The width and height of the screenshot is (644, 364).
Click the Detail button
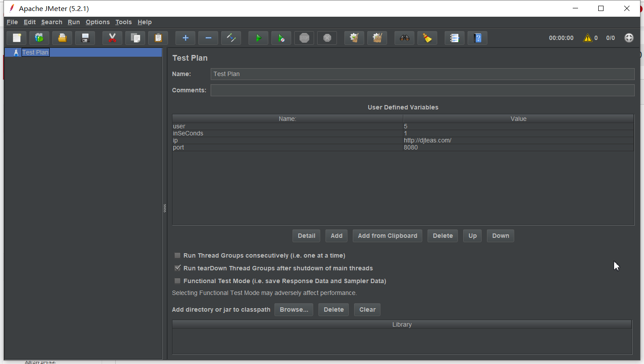[x=307, y=236]
